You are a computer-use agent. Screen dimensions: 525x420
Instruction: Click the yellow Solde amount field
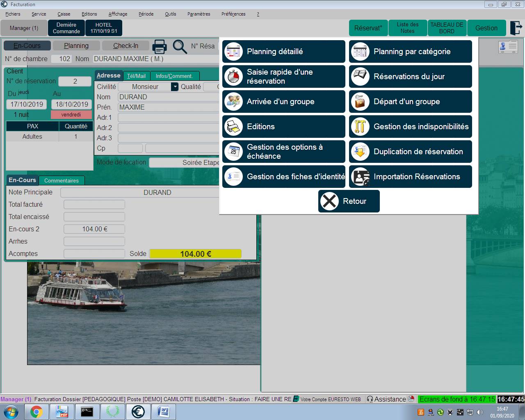coord(196,254)
